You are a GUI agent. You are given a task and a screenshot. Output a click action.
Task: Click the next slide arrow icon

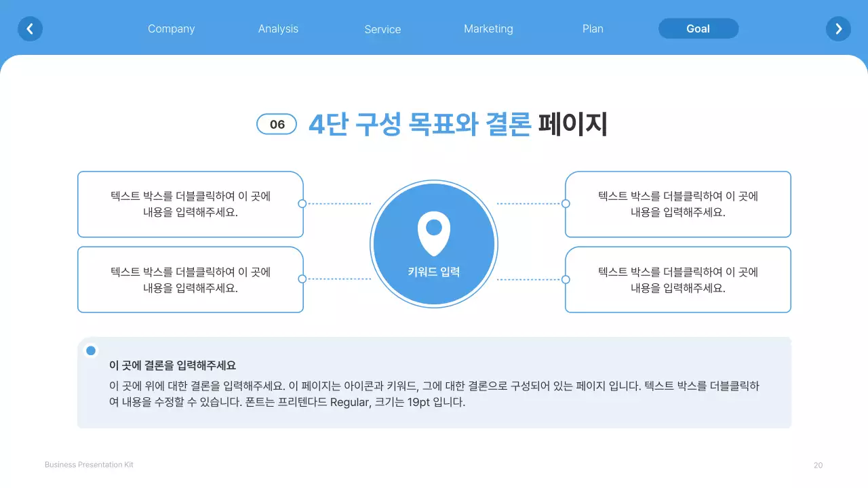point(838,28)
